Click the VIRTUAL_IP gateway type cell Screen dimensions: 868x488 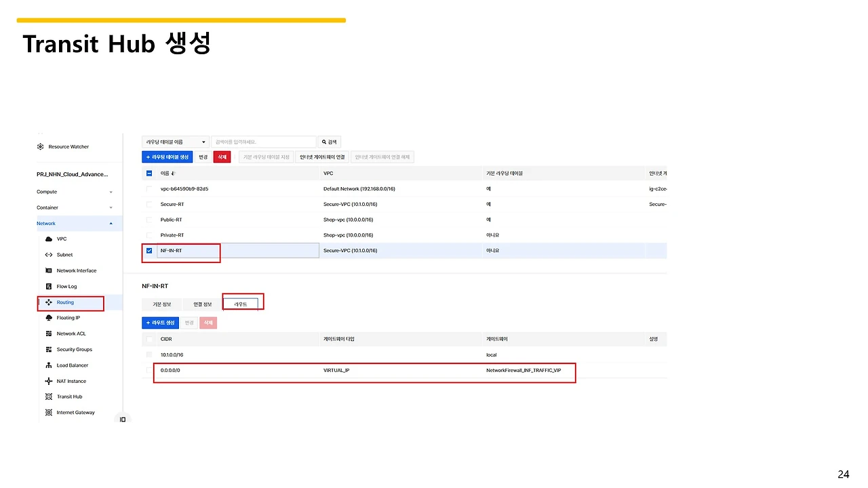coord(336,371)
